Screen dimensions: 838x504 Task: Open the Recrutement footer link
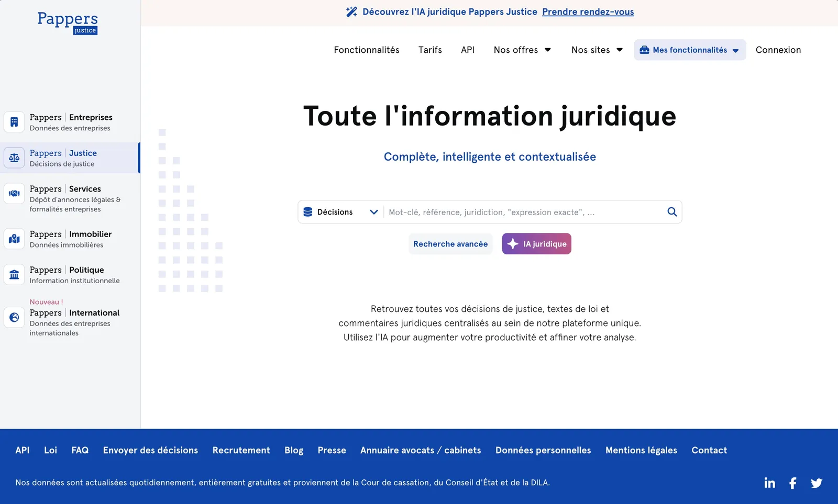pyautogui.click(x=241, y=450)
